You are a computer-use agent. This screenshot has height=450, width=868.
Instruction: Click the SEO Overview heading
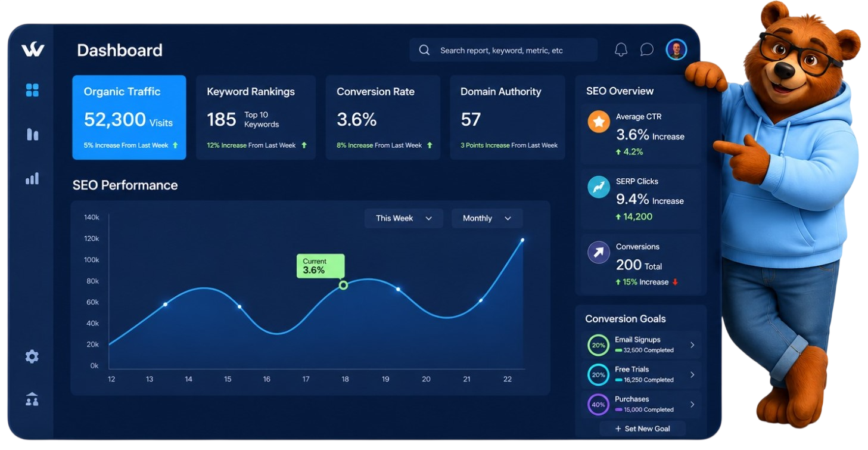[x=620, y=91]
